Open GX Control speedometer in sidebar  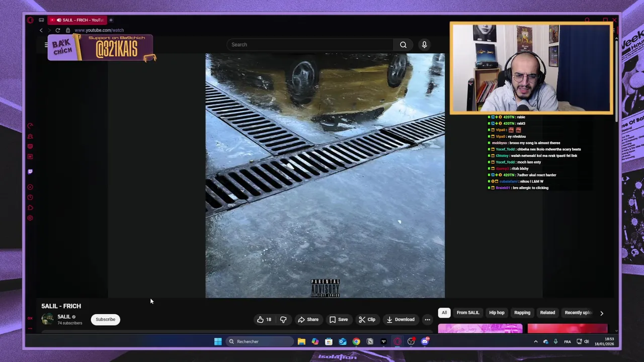pos(30,126)
